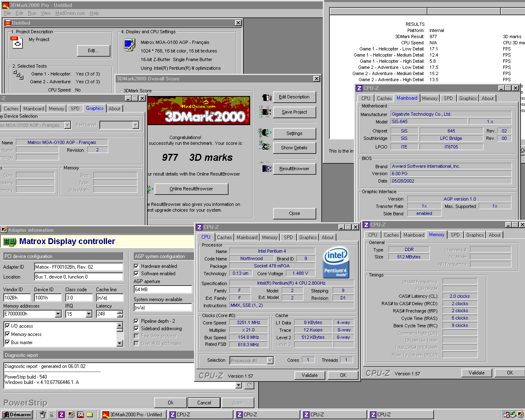Click the icon beside Edit Description button
Screen dimensions: 525x420
click(x=266, y=97)
